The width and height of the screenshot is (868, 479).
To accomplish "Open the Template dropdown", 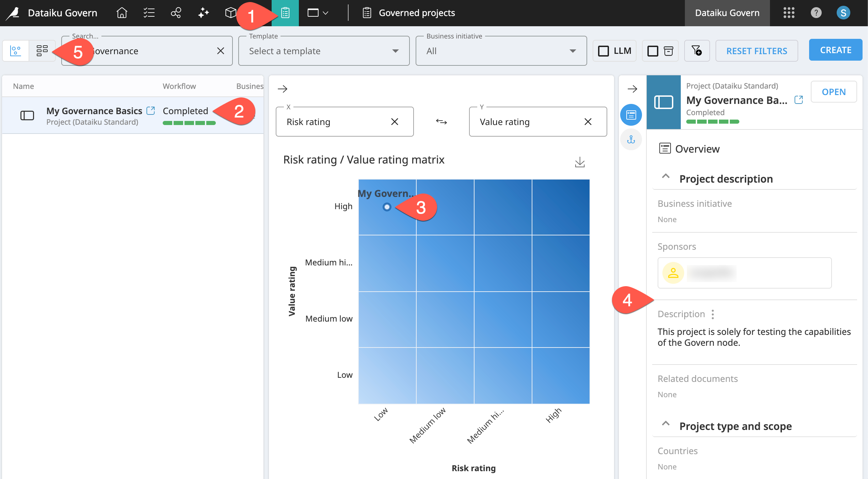I will [x=324, y=51].
